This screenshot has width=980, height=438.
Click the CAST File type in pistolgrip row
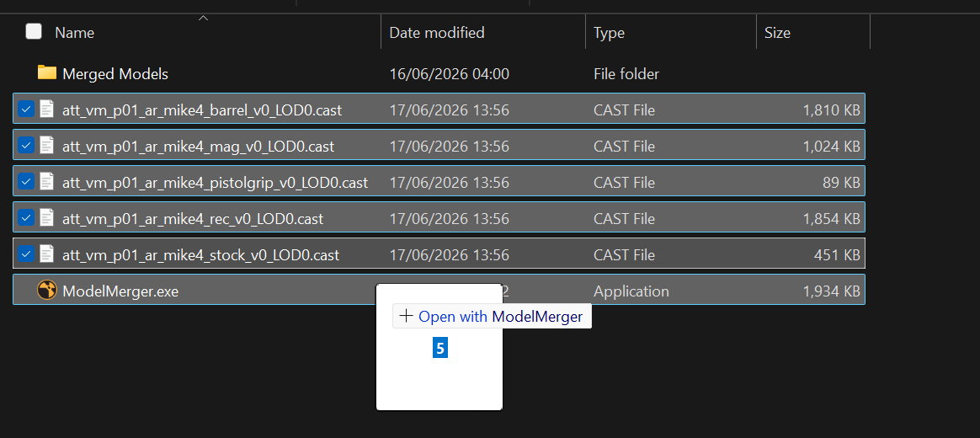(624, 184)
